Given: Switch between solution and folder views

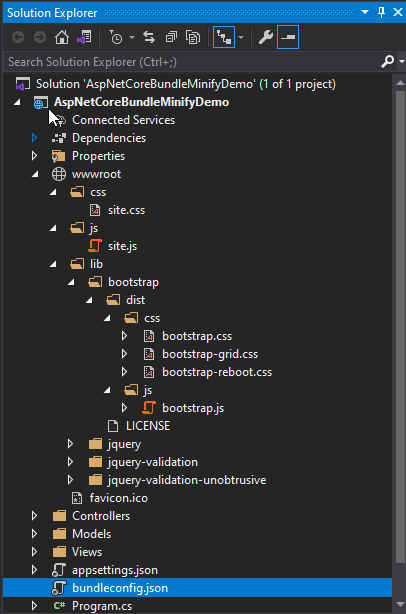Looking at the screenshot, I should tap(84, 38).
